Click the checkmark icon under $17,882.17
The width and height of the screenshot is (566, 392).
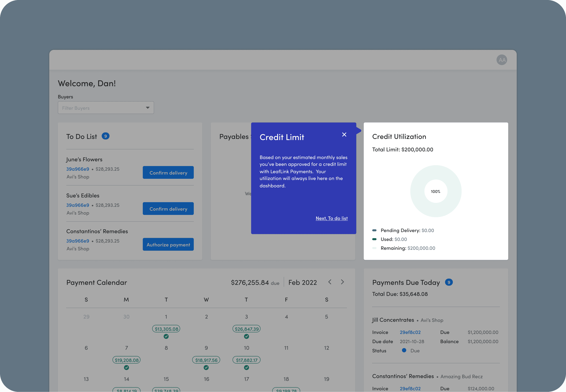tap(247, 368)
